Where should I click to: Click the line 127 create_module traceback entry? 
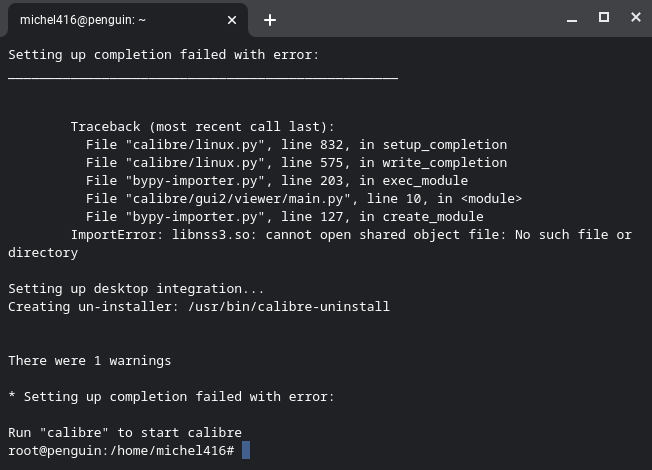tap(284, 217)
